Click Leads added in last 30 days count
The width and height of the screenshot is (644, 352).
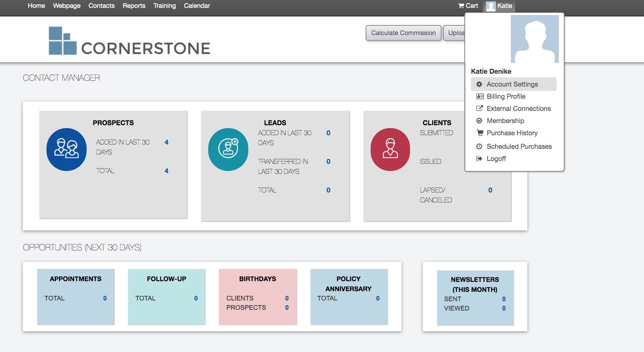click(328, 133)
